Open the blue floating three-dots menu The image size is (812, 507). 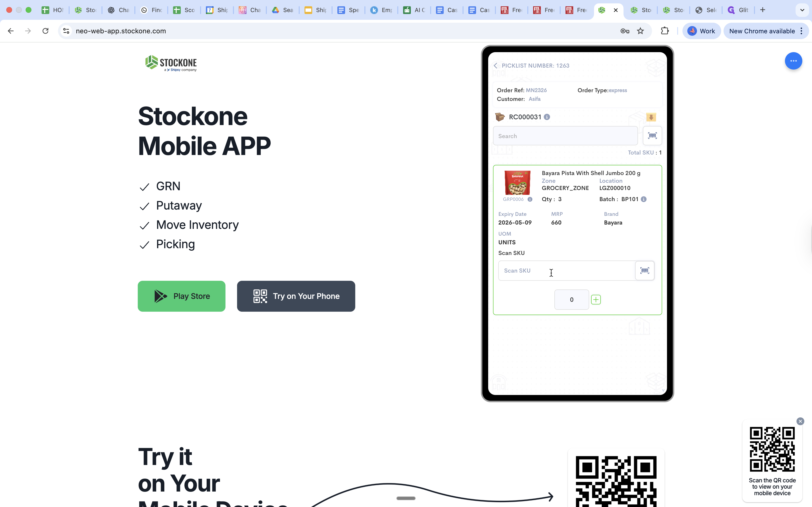(x=793, y=61)
